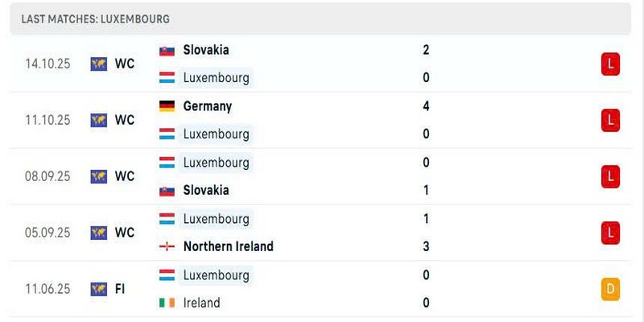This screenshot has height=322, width=644.
Task: Click the Germany flag icon
Action: 167,106
